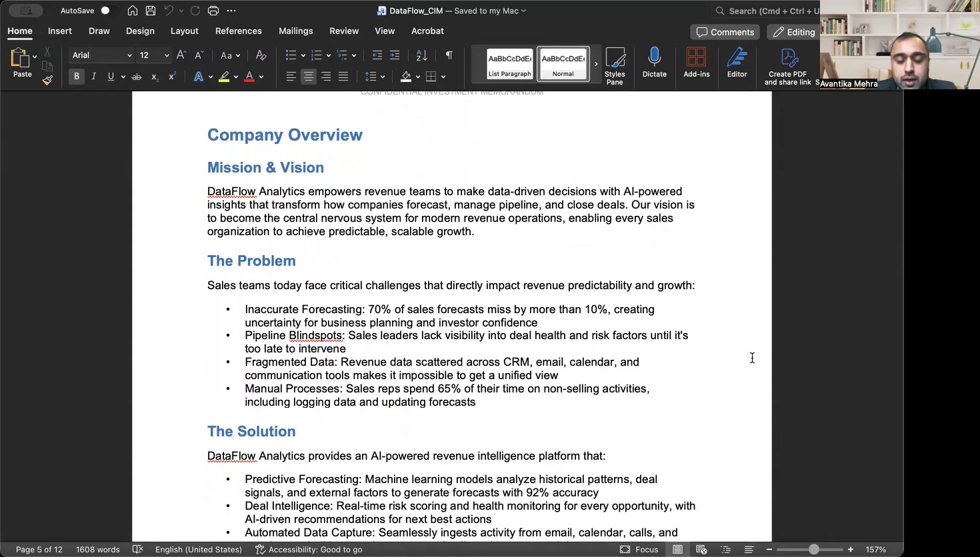Save the document with the floppy disk icon
This screenshot has height=557, width=980.
point(151,11)
